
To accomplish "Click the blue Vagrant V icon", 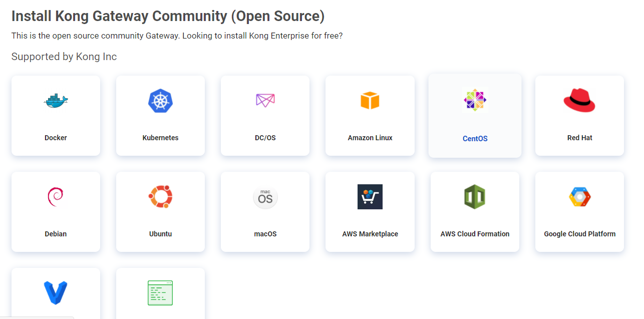I will pyautogui.click(x=56, y=293).
